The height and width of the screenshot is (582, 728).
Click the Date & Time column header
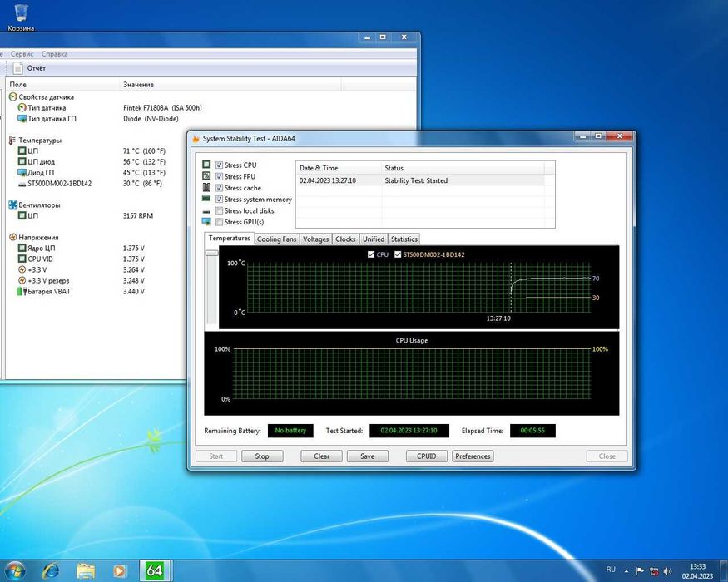click(339, 168)
